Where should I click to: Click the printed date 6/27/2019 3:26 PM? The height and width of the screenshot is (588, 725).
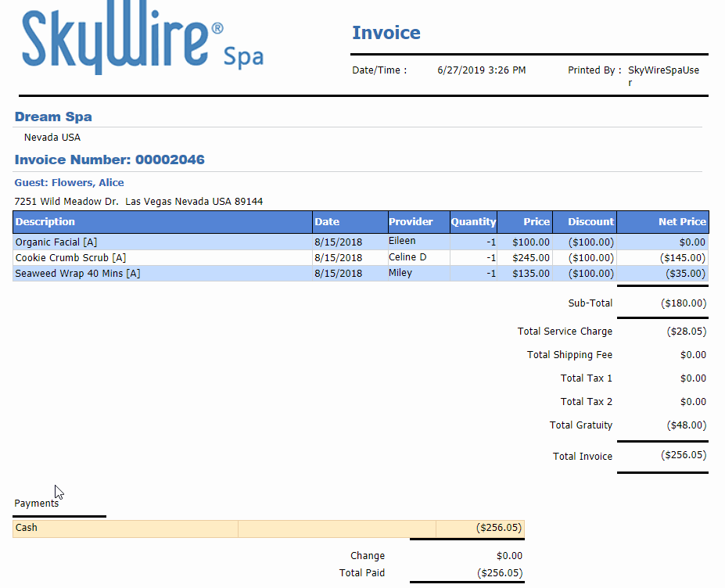pyautogui.click(x=481, y=70)
